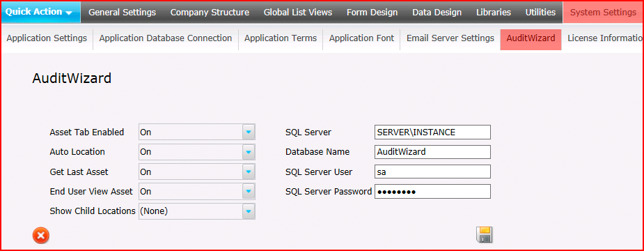The image size is (644, 251).
Task: Click the SQL Server Password field
Action: coord(432,191)
